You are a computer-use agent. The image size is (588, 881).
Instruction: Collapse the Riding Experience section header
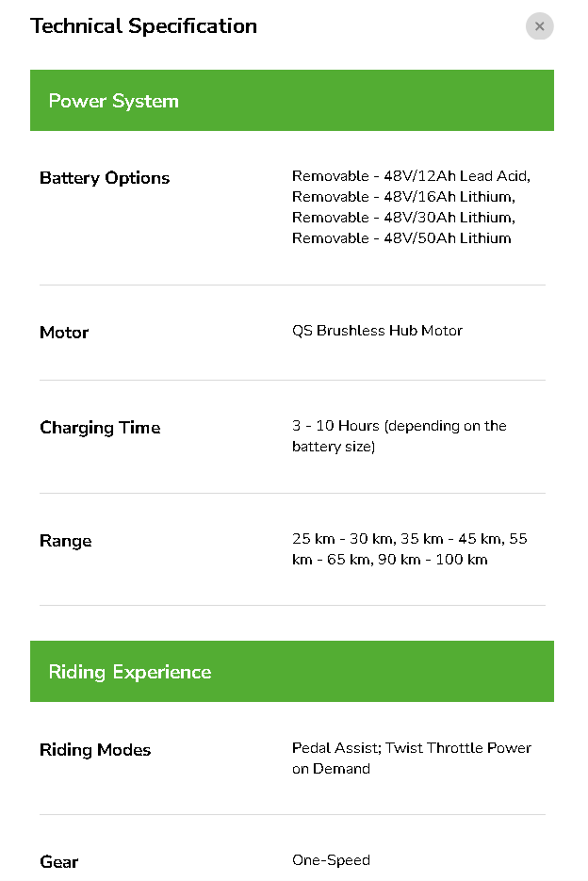pyautogui.click(x=291, y=672)
